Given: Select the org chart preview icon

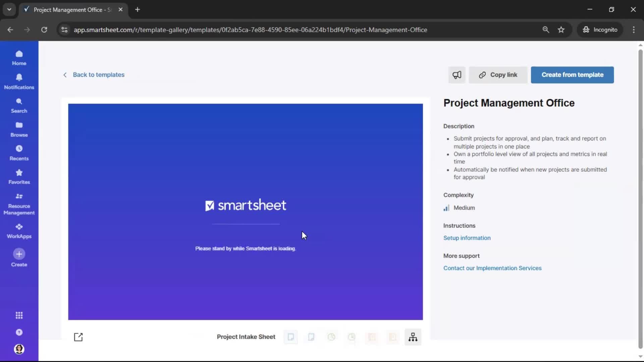Looking at the screenshot, I should tap(413, 337).
